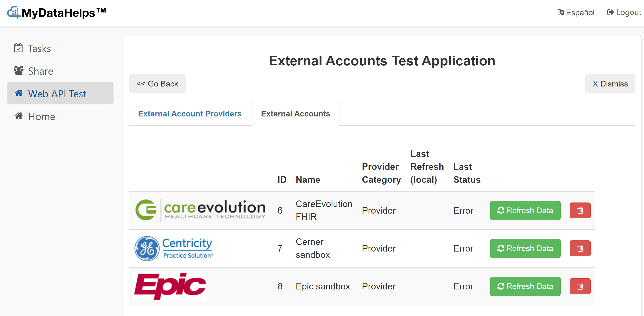The height and width of the screenshot is (316, 644).
Task: Click the CareEvolution logo image
Action: tap(200, 210)
